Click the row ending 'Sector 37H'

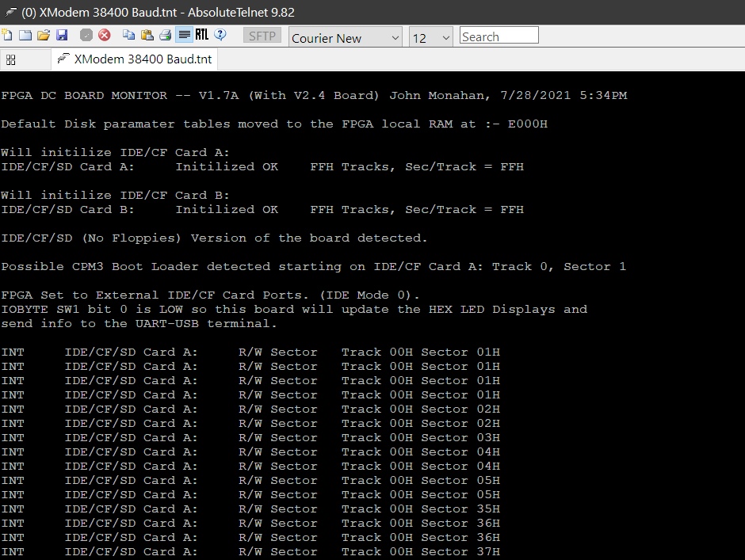(250, 551)
